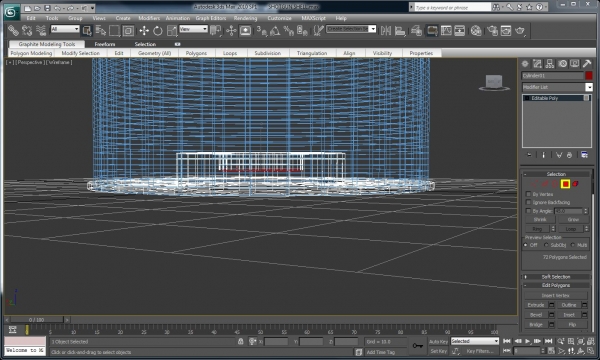Screen dimensions: 600x360
Task: Open the Modifiers menu
Action: pyautogui.click(x=149, y=18)
